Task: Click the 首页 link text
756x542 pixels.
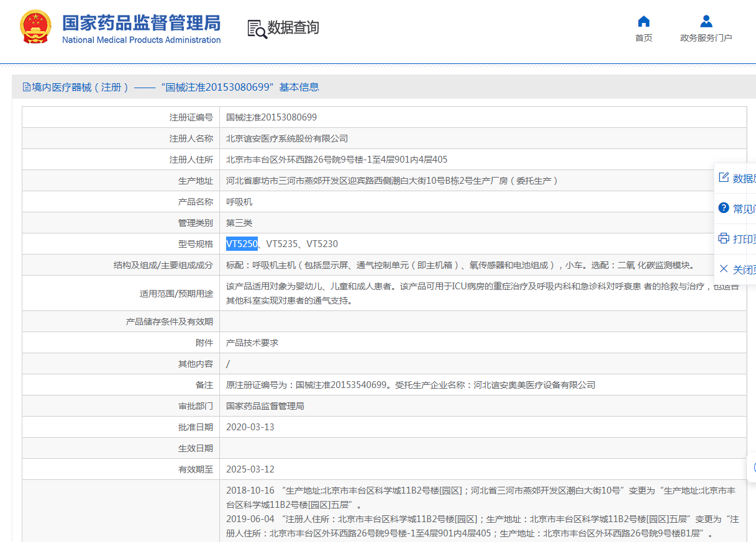Action: tap(644, 38)
